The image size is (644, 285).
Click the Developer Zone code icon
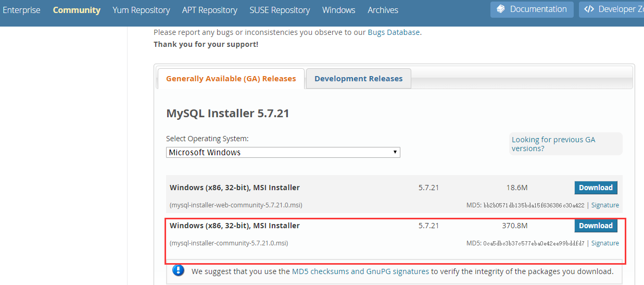point(589,9)
